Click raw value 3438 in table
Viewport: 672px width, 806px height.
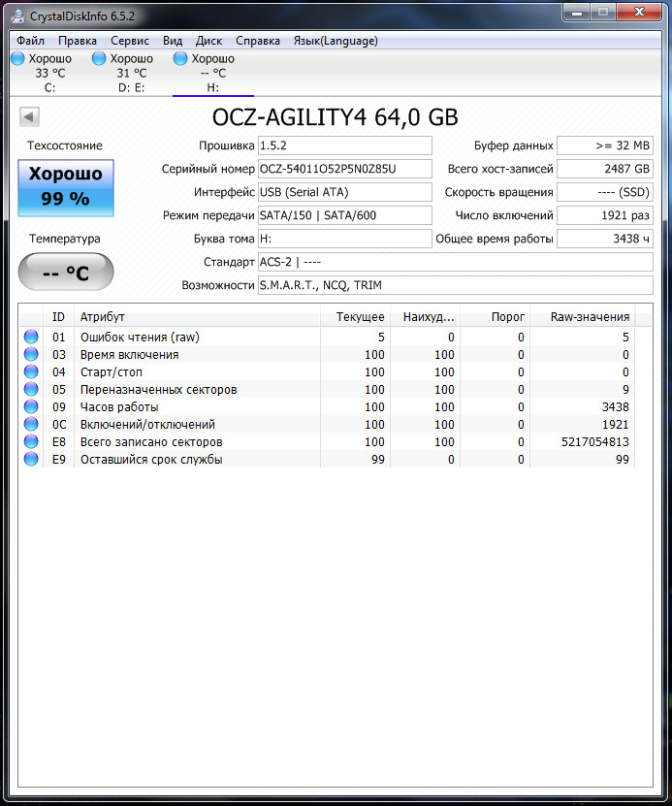pyautogui.click(x=615, y=407)
